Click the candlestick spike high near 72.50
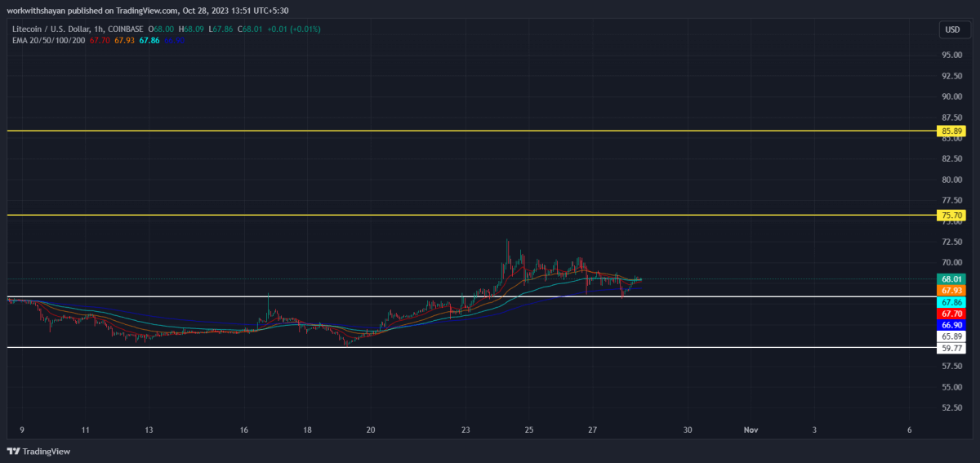980x463 pixels. click(x=508, y=243)
